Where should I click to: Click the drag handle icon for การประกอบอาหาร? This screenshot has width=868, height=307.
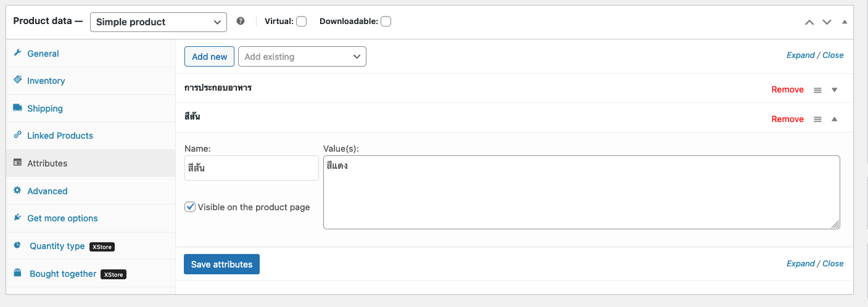817,90
